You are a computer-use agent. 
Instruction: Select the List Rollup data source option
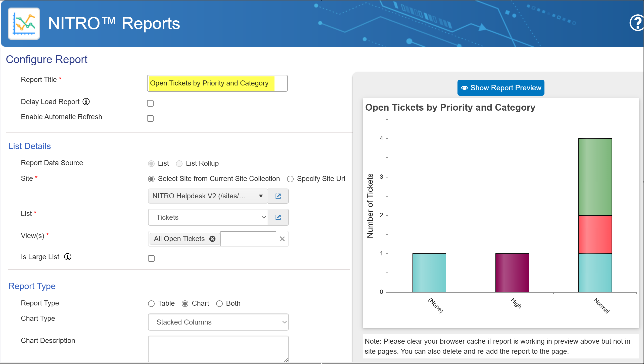(179, 163)
